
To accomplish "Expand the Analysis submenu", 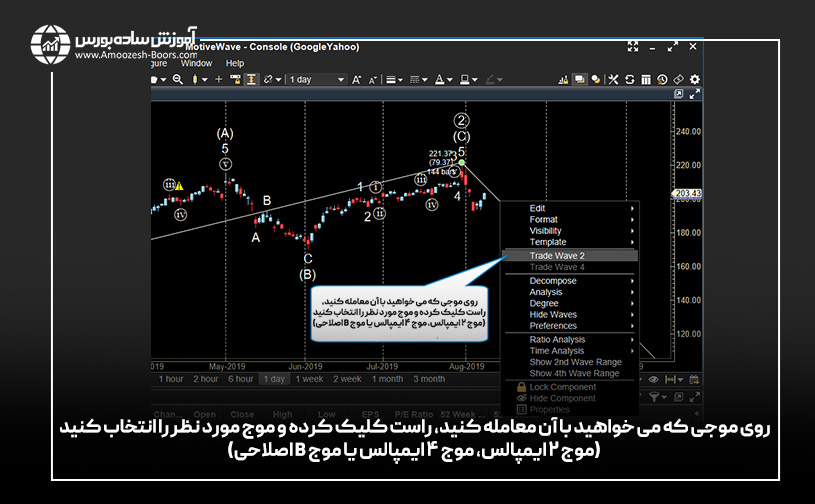I will (x=570, y=292).
